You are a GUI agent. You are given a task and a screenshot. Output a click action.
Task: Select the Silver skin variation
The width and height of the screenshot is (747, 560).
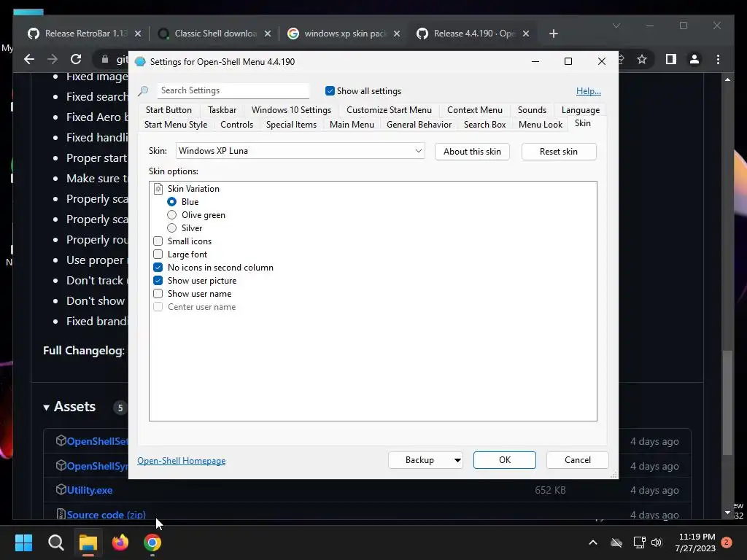172,228
